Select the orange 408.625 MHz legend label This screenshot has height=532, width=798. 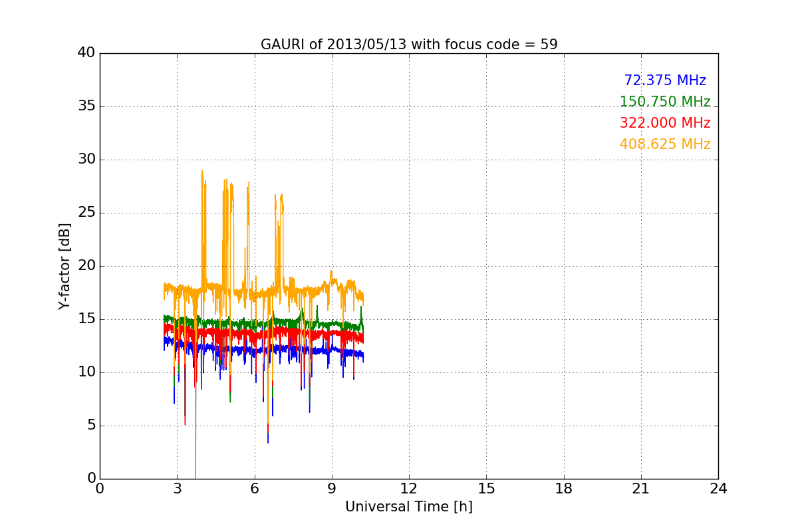coord(665,144)
